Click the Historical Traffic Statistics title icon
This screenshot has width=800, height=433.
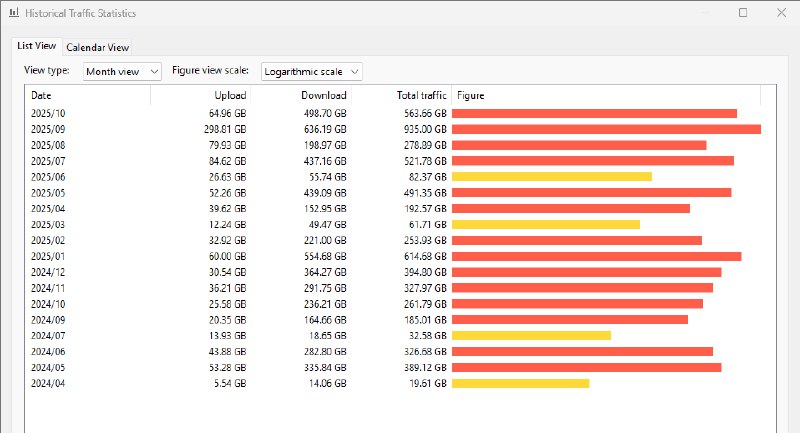click(13, 14)
